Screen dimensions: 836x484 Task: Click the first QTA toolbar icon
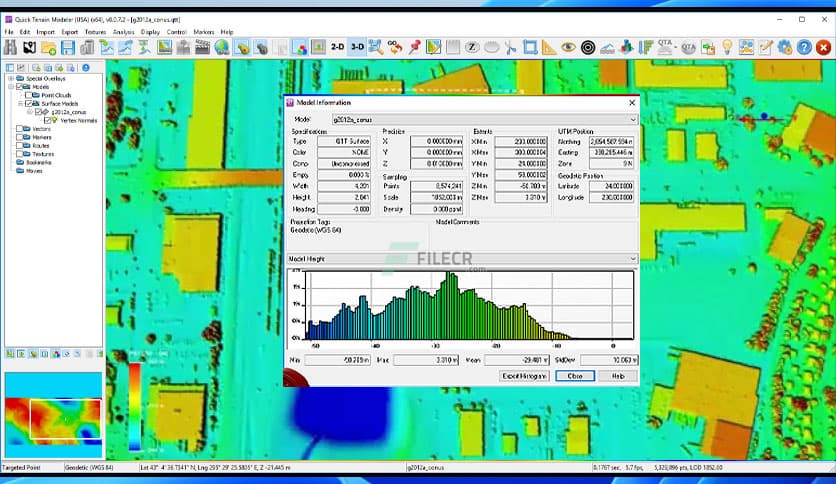pos(665,47)
